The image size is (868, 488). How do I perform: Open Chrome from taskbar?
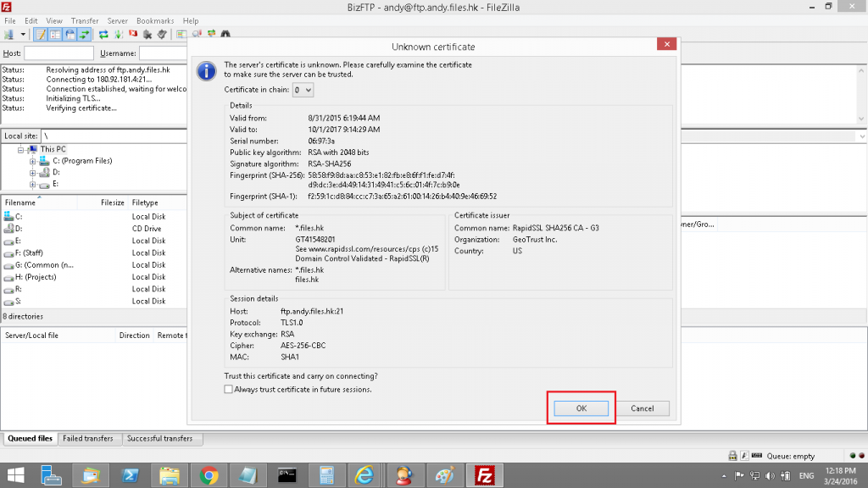(x=209, y=475)
